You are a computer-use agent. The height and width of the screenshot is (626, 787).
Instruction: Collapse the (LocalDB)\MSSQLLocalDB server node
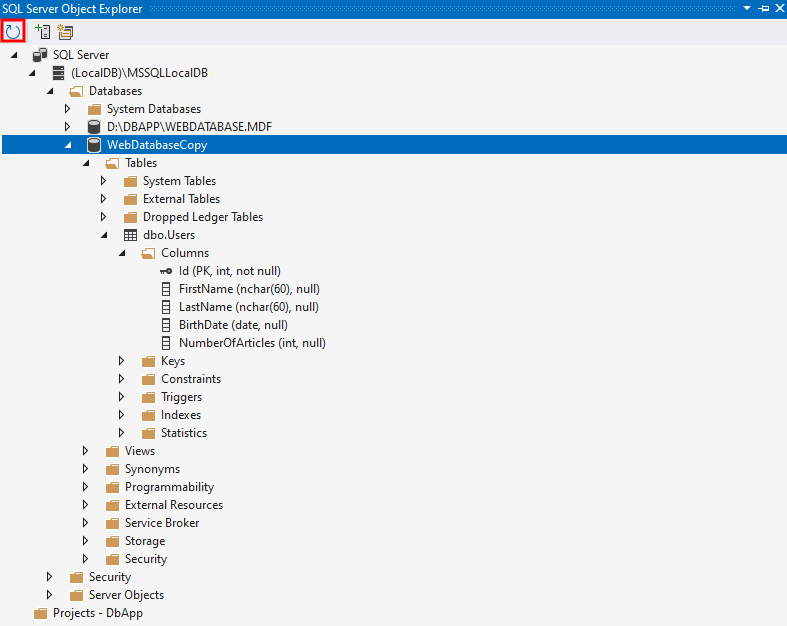pos(32,73)
